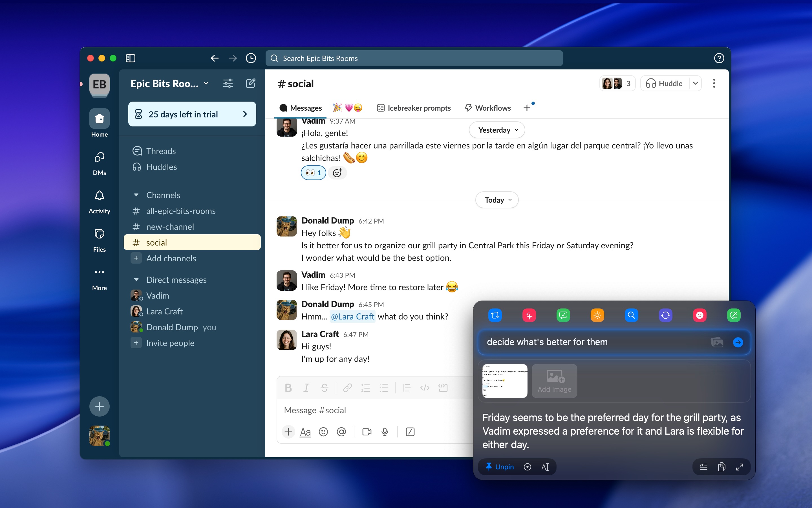Unpin the floating AI panel
This screenshot has width=812, height=508.
[x=500, y=467]
